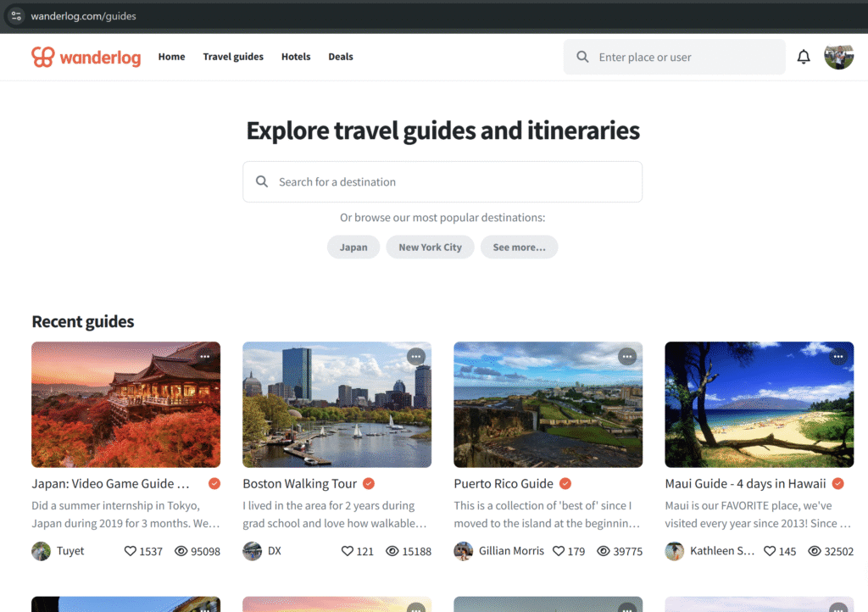Click Tuyet's author avatar
The width and height of the screenshot is (868, 612).
click(x=41, y=551)
